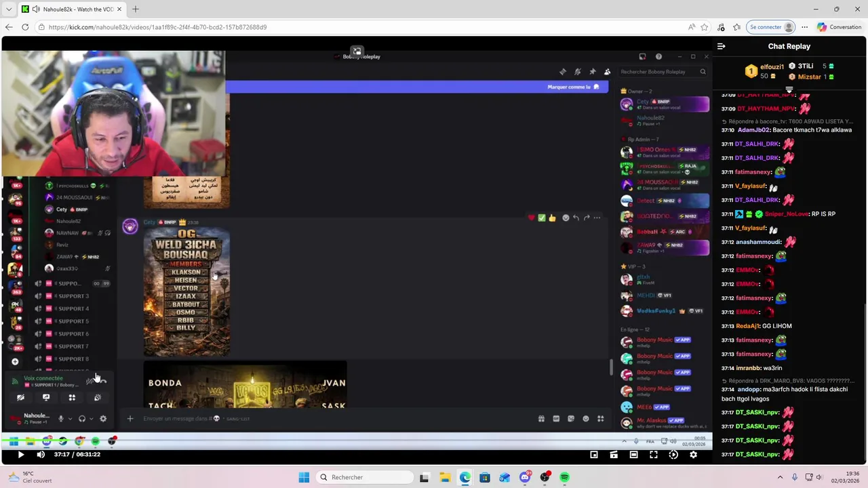Image resolution: width=868 pixels, height=488 pixels.
Task: Go back to previous page
Action: click(9, 27)
